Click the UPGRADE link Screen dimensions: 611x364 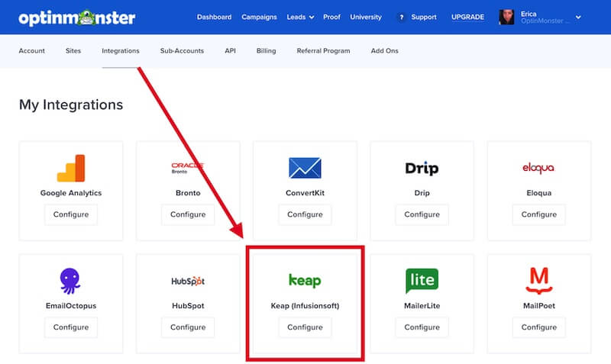coord(467,17)
